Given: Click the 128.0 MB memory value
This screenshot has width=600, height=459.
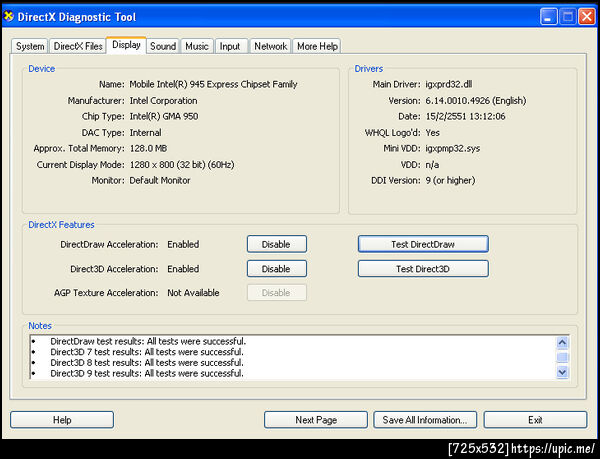Looking at the screenshot, I should (x=148, y=148).
